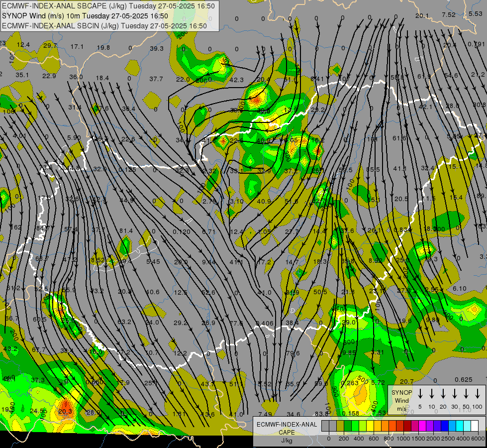Click map value 7.53
Viewport: 487px width, 448px height.
pos(379,413)
